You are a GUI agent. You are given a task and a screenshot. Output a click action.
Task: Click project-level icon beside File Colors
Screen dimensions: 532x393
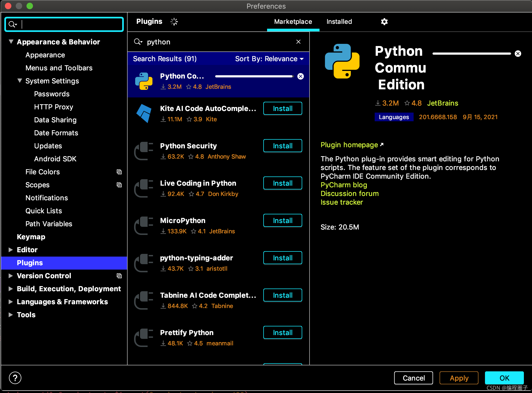(x=119, y=172)
